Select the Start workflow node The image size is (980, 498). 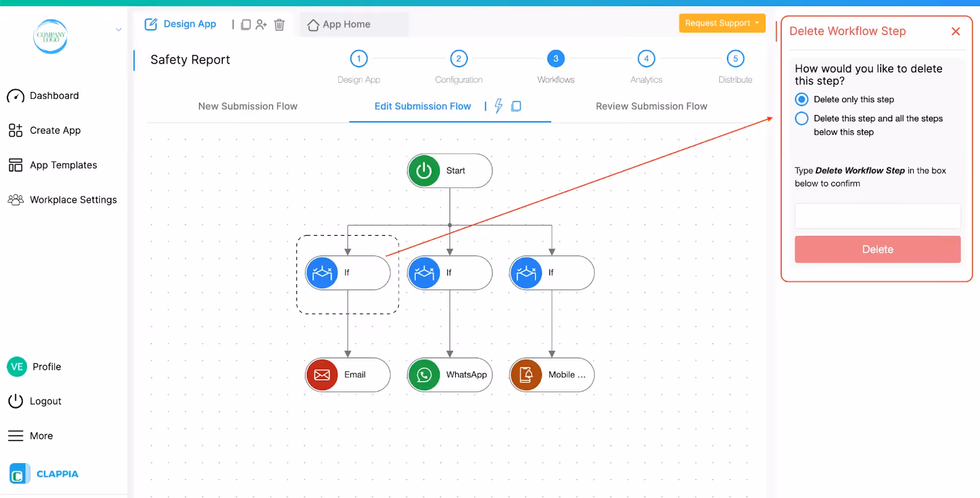450,171
